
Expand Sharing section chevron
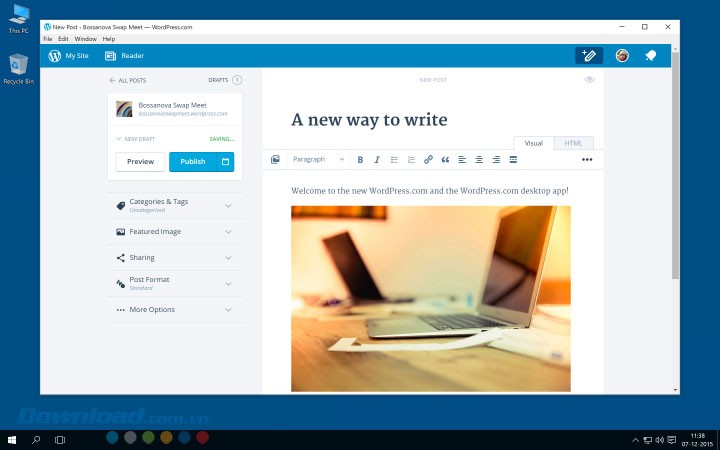228,258
